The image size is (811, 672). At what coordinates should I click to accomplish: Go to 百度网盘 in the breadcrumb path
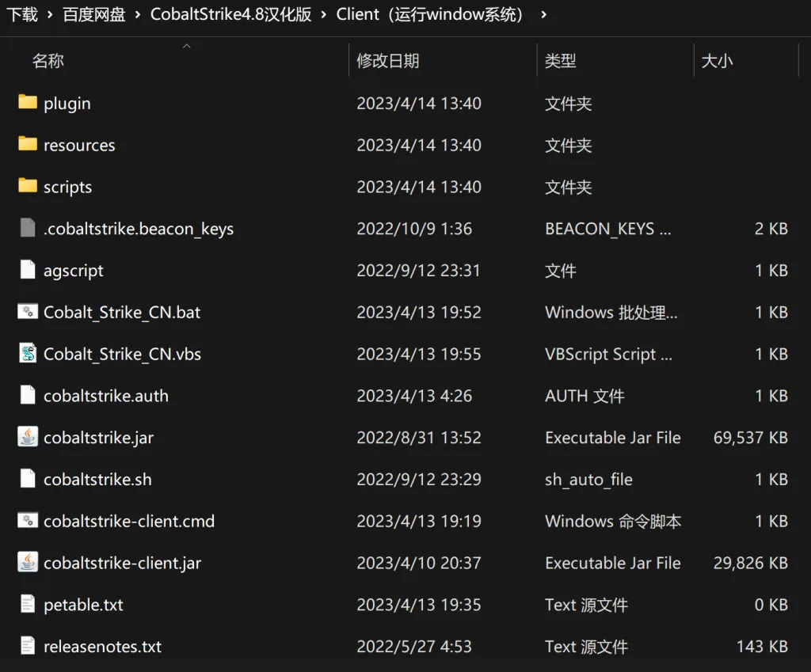coord(94,14)
